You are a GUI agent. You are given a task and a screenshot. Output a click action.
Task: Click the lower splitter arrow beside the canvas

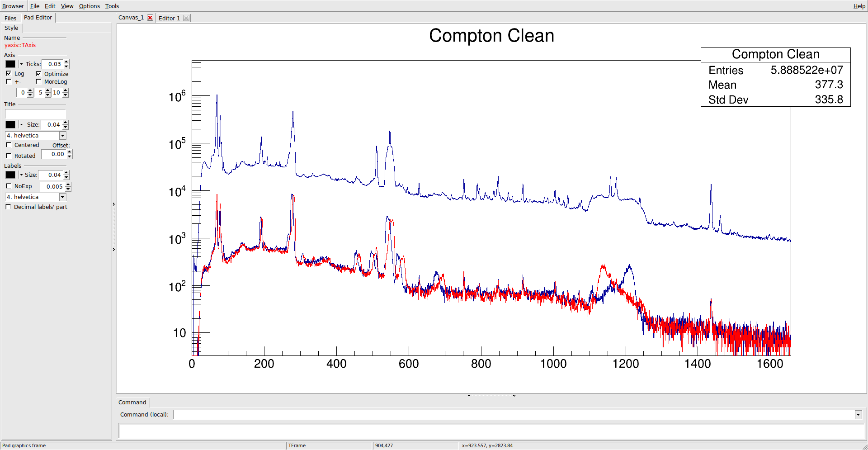tap(113, 249)
